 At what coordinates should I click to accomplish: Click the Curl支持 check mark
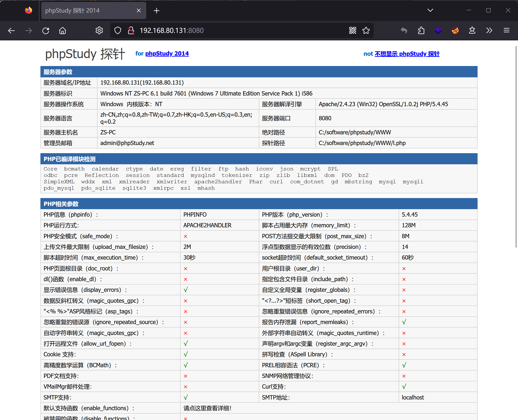404,387
